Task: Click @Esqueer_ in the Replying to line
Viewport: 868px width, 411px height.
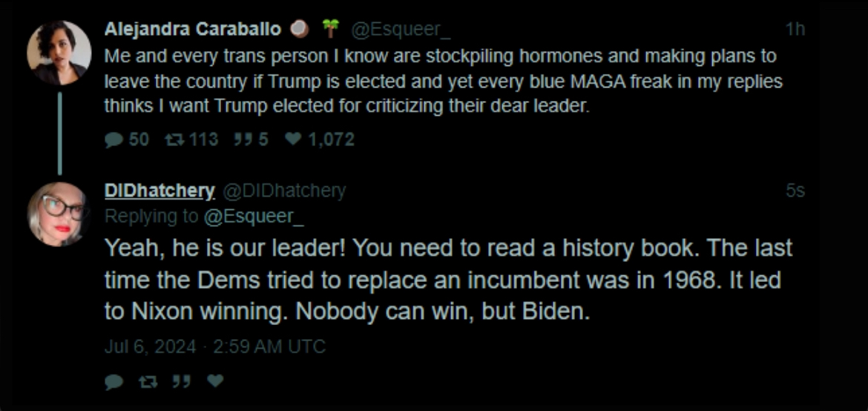Action: coord(254,217)
